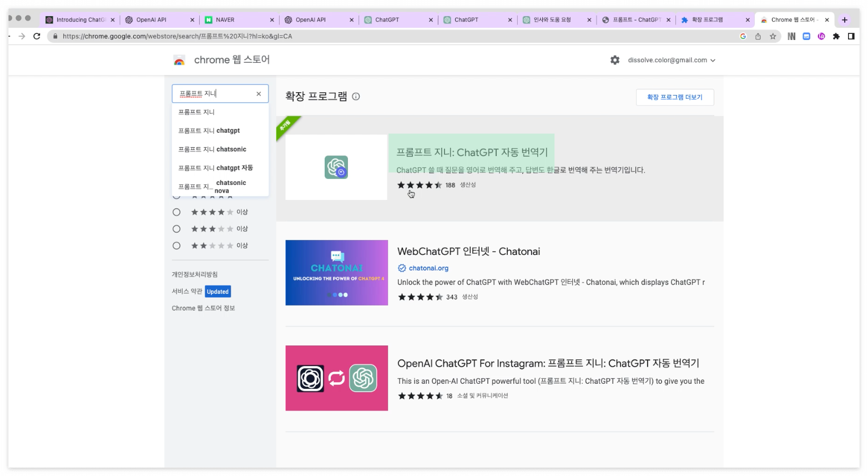868x476 pixels.
Task: Choose suggestion 프롬프트 지니 chatgpt
Action: [x=220, y=131]
